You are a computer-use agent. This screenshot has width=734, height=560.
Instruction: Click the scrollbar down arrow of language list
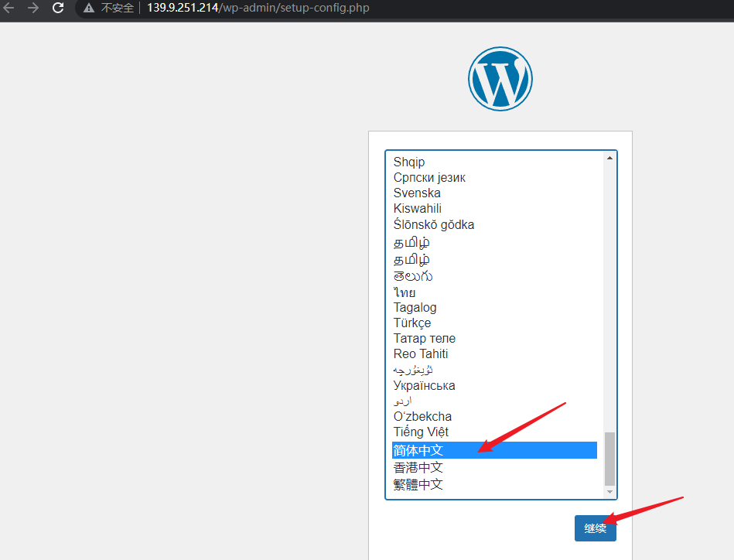coord(609,492)
